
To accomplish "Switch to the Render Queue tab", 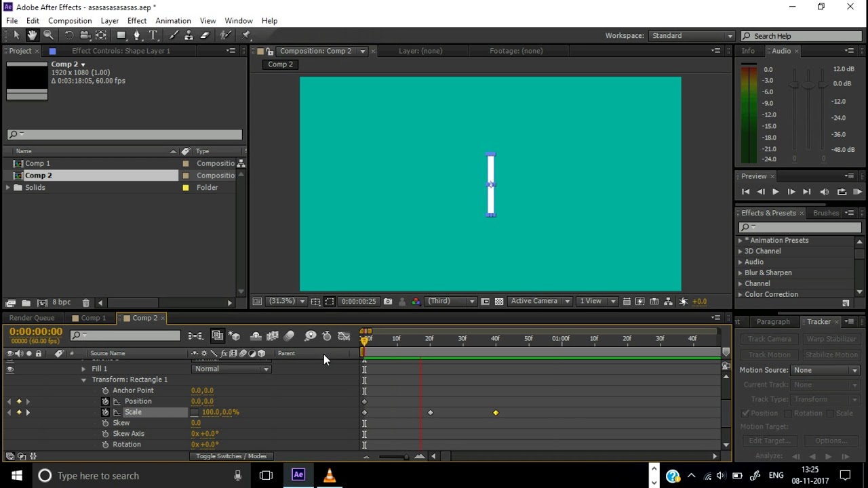I will click(32, 318).
